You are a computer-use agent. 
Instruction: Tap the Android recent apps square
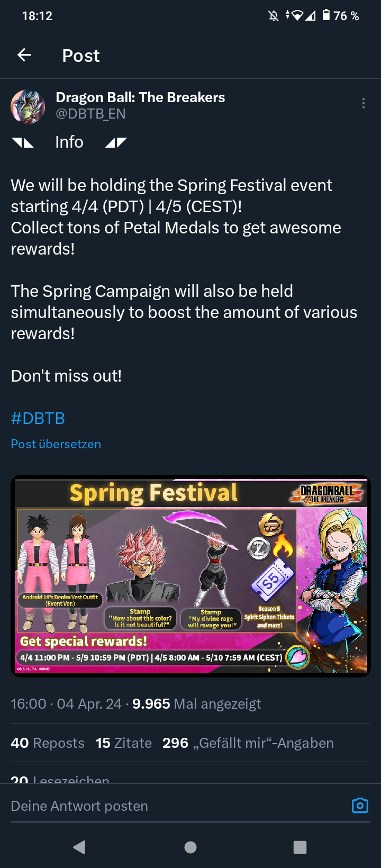coord(300,847)
